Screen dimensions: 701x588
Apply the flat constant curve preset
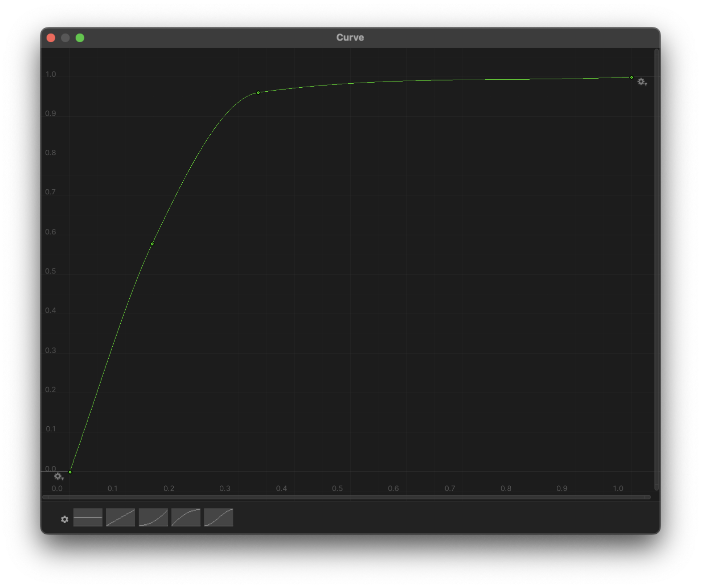point(88,517)
